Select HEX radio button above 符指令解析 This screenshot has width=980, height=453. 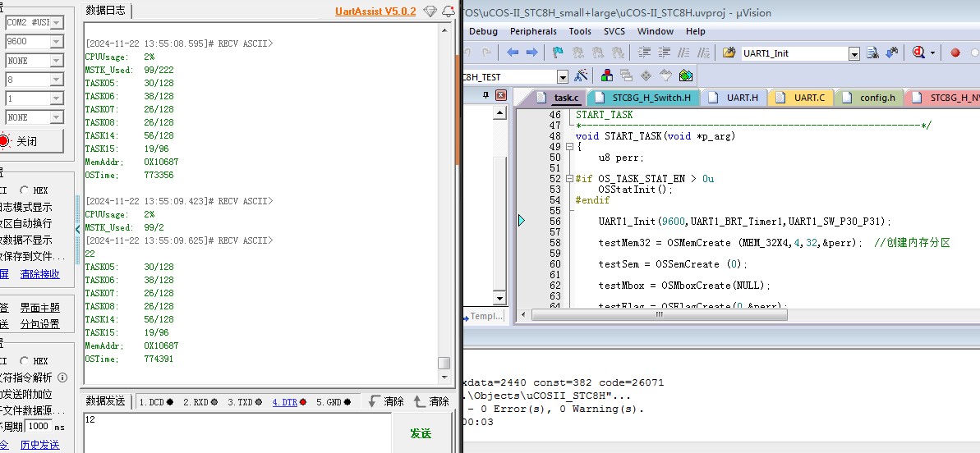tap(25, 360)
